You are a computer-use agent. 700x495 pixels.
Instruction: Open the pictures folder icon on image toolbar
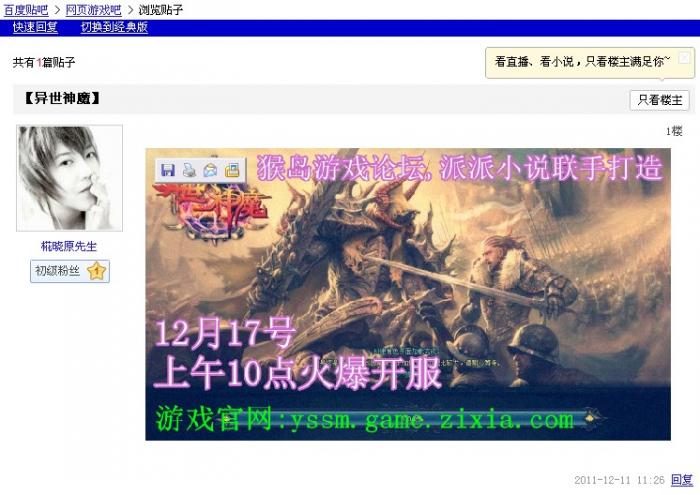tap(232, 170)
